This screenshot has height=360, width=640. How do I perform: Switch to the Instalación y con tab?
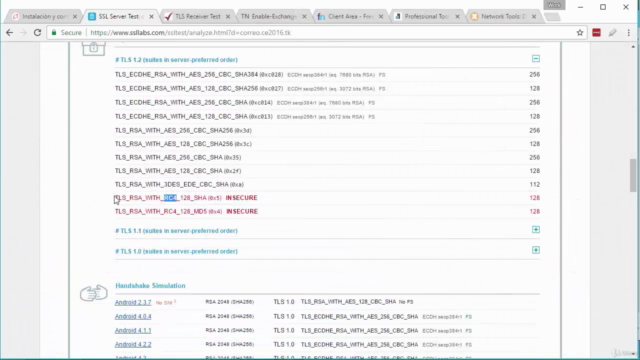pos(43,17)
